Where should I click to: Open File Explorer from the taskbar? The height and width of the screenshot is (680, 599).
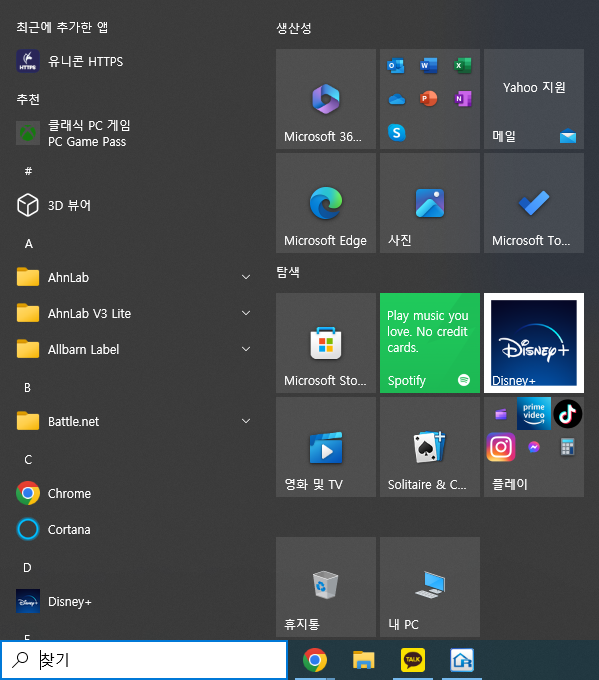[363, 660]
